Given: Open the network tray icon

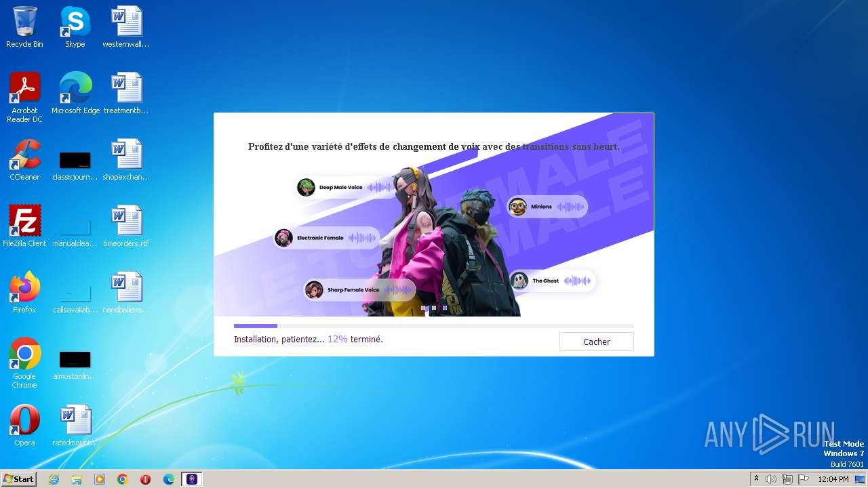Looking at the screenshot, I should tap(787, 479).
